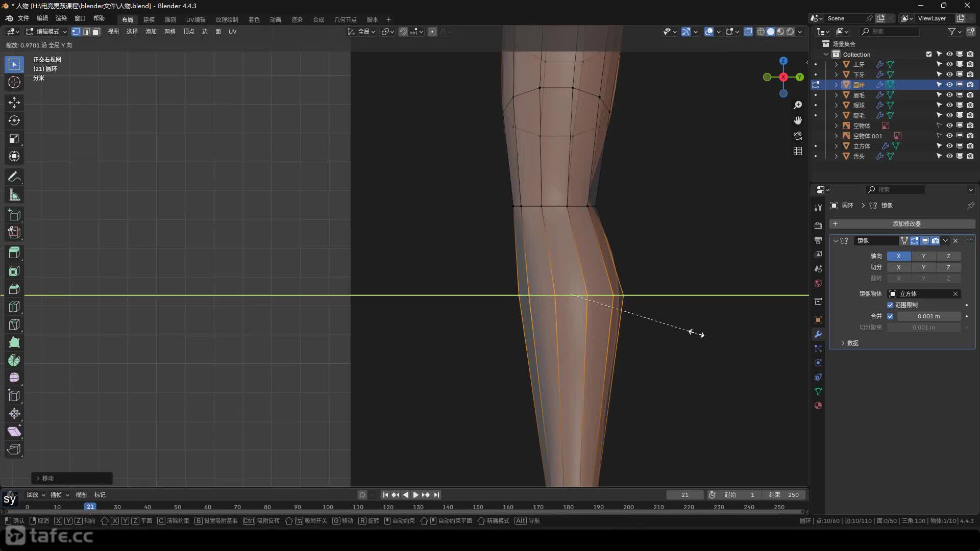Open the 文件 menu
Image resolution: width=980 pixels, height=551 pixels.
[x=23, y=18]
